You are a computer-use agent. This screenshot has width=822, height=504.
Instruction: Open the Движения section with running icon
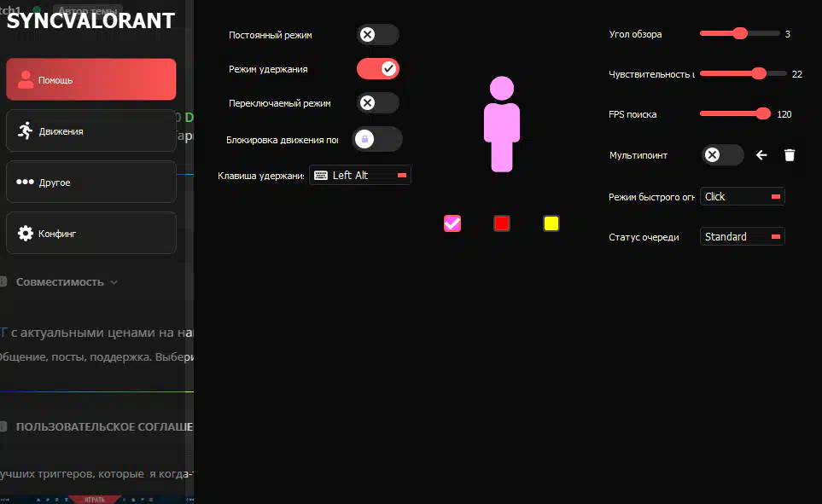pyautogui.click(x=90, y=131)
